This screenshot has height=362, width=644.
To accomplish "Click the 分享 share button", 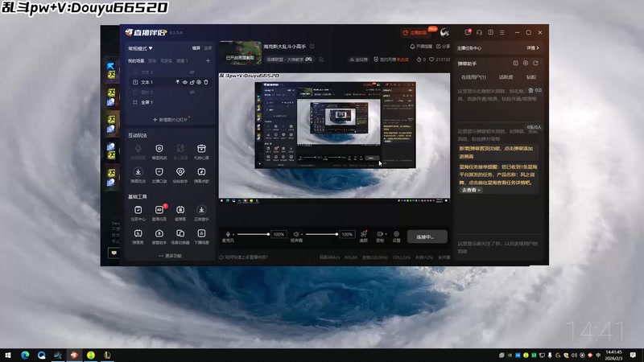I will tap(444, 47).
